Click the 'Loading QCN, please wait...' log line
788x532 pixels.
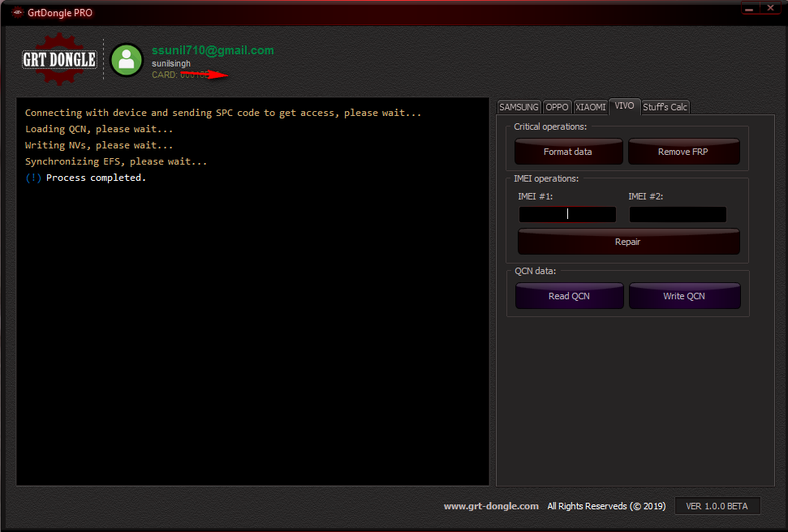coord(99,129)
